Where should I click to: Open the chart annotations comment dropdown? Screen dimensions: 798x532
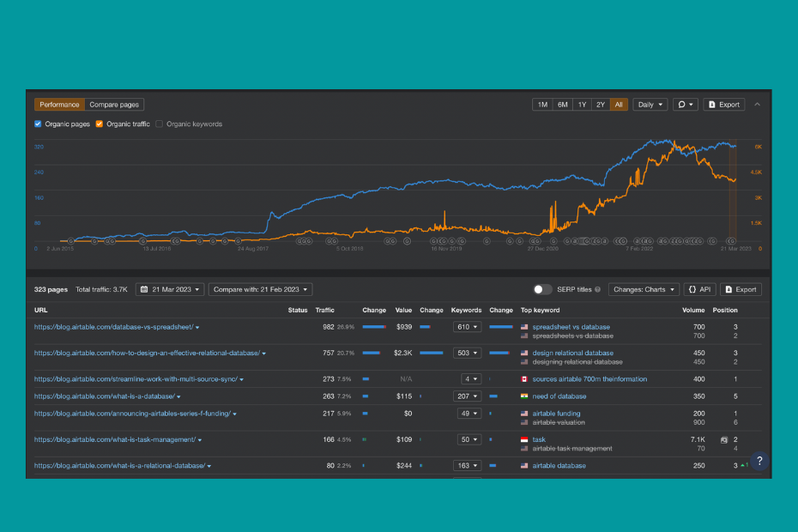685,105
